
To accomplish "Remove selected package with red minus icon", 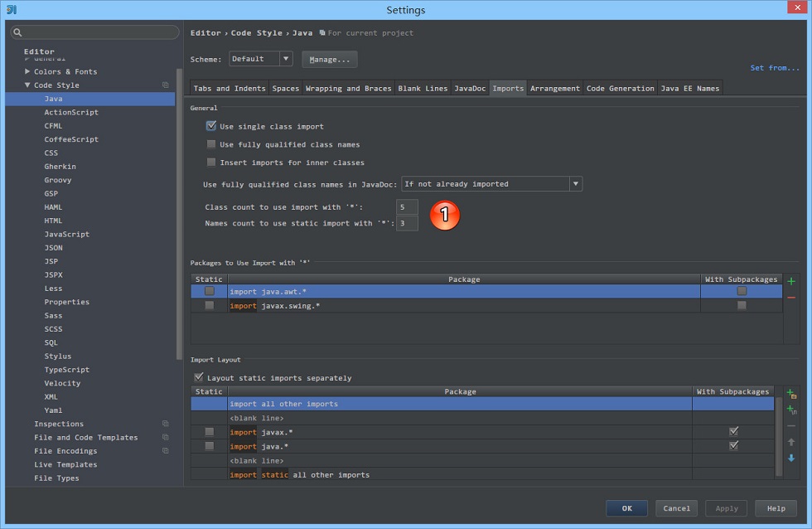I will click(x=790, y=298).
